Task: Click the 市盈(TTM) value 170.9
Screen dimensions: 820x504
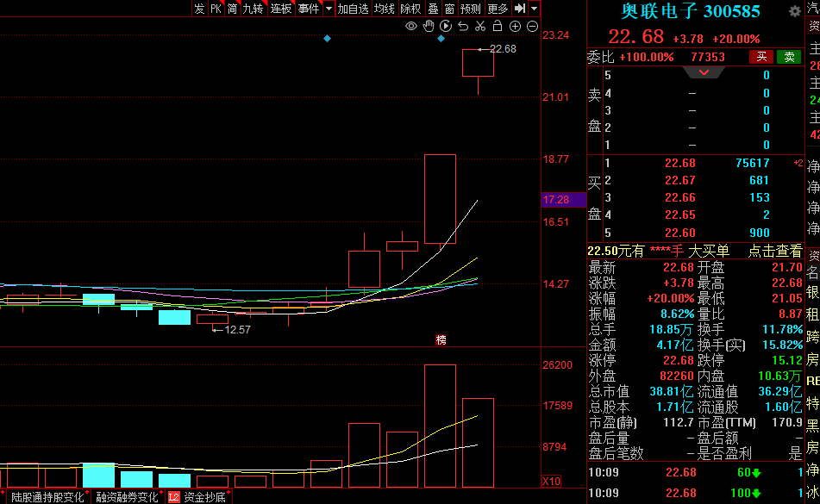Action: [x=787, y=422]
